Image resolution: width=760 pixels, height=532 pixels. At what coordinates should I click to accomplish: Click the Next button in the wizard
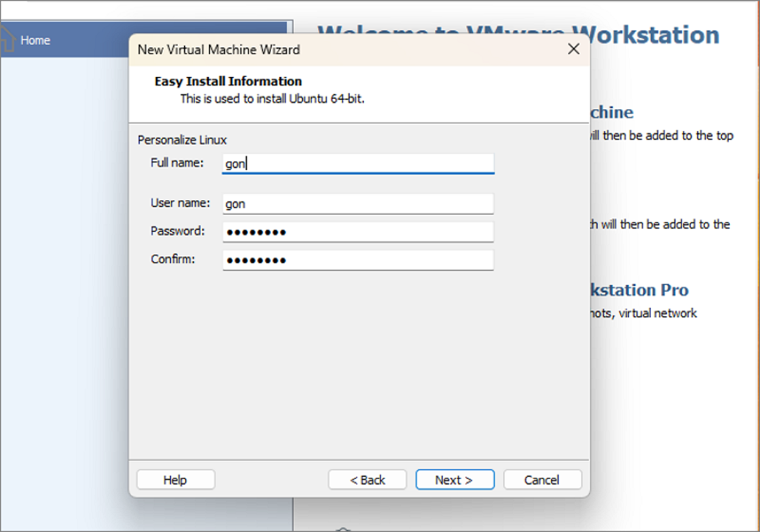pyautogui.click(x=455, y=480)
